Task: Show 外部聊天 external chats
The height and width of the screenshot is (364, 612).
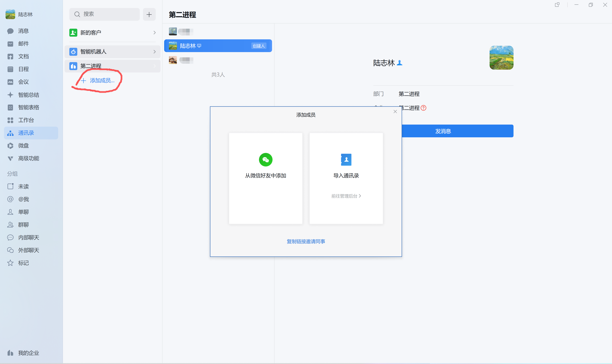Action: tap(31, 250)
